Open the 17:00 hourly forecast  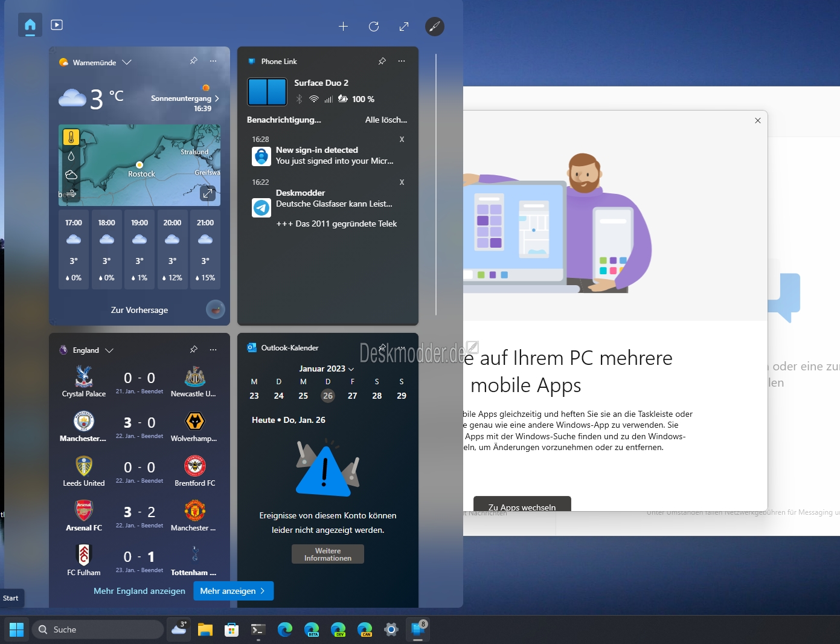click(74, 250)
